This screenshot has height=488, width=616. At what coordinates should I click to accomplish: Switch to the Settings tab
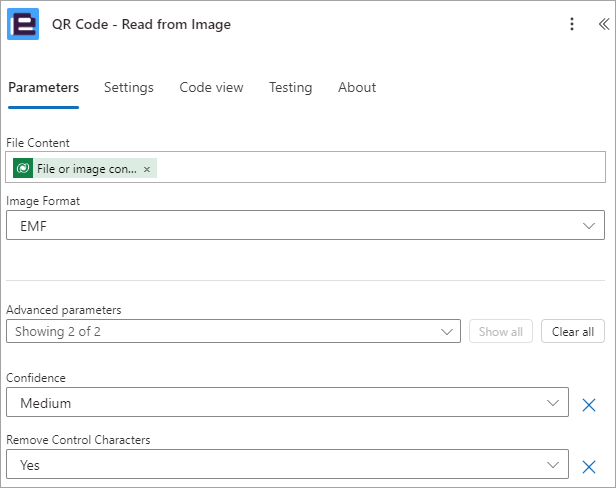click(128, 87)
